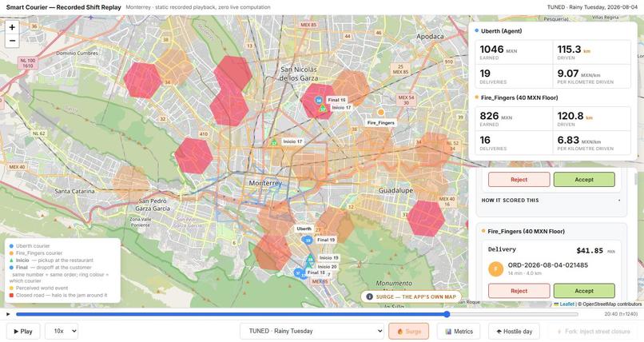Accept order ORD-2026-08-04-021485
Image resolution: width=644 pixels, height=342 pixels.
[584, 291]
